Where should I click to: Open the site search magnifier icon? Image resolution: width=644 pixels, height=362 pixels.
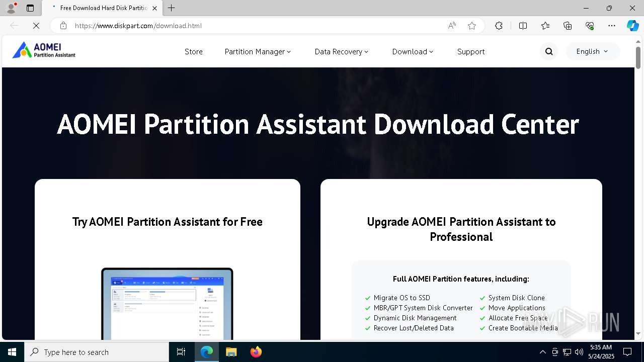(x=549, y=51)
